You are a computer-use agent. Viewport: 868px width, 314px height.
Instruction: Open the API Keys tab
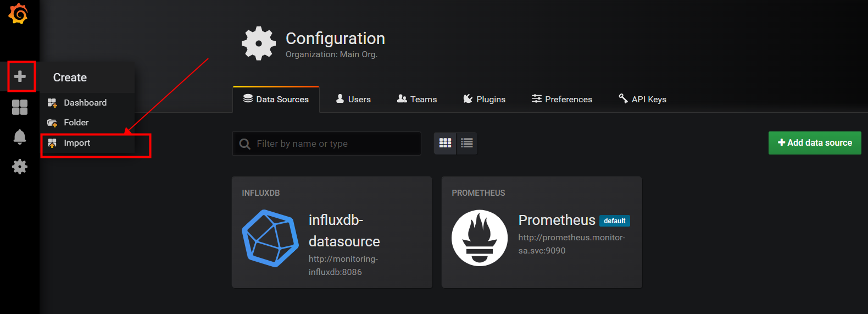[642, 100]
